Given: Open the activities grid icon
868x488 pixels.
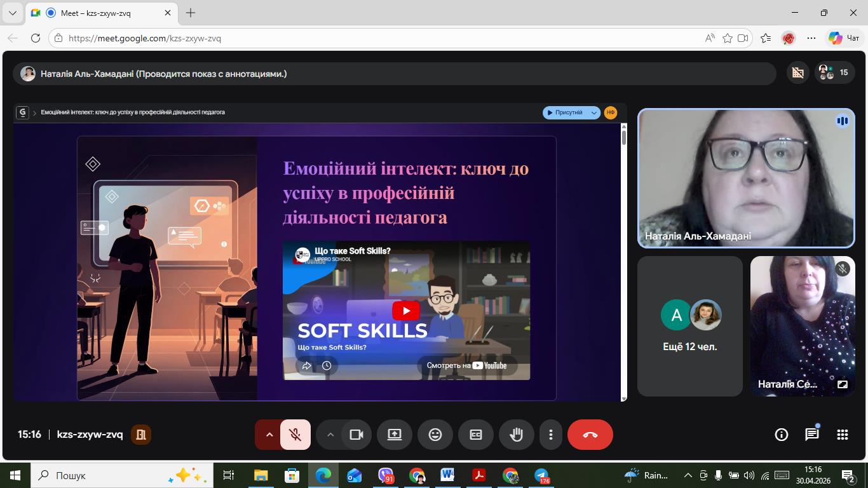Looking at the screenshot, I should [x=843, y=435].
